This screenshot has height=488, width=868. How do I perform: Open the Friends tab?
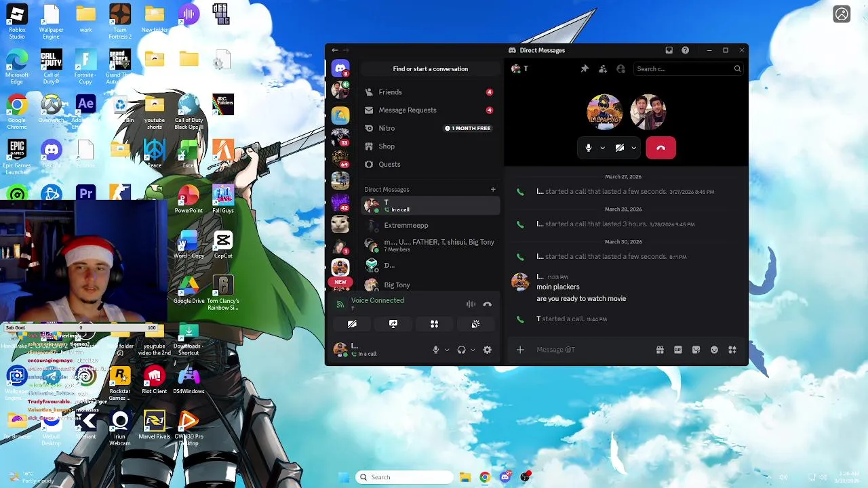click(429, 92)
